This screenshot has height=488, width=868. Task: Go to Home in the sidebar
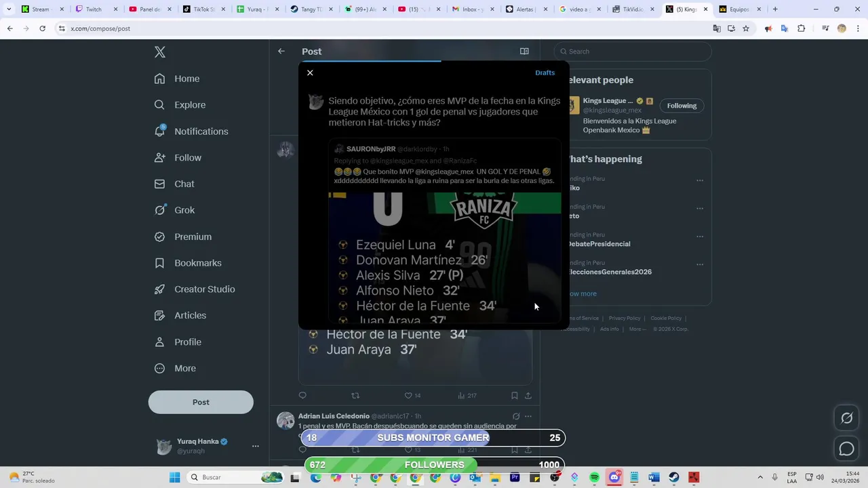177,79
